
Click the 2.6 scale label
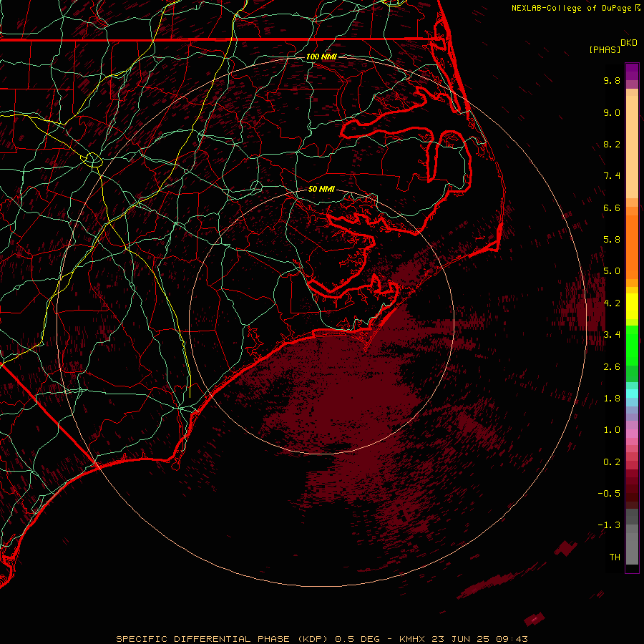[612, 367]
